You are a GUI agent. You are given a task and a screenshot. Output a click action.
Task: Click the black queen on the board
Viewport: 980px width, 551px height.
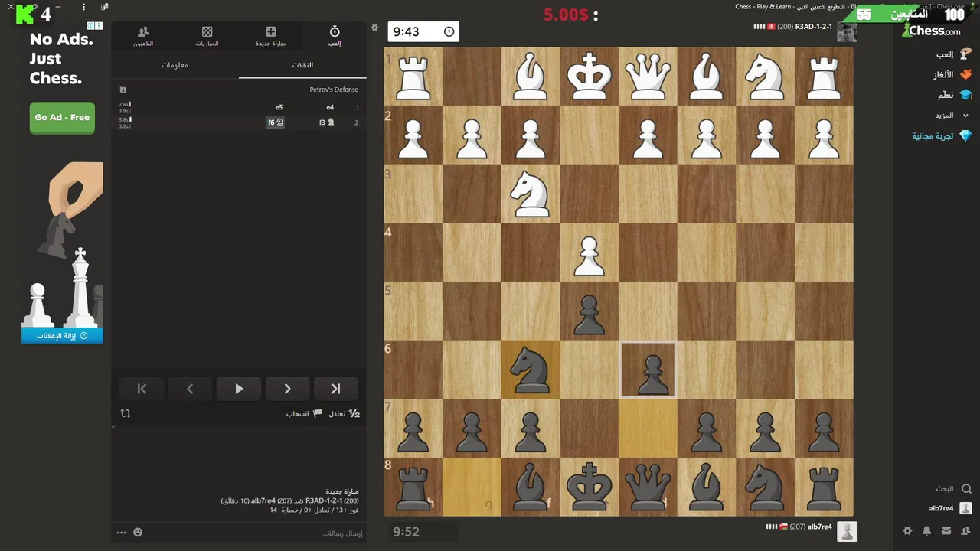coord(648,487)
